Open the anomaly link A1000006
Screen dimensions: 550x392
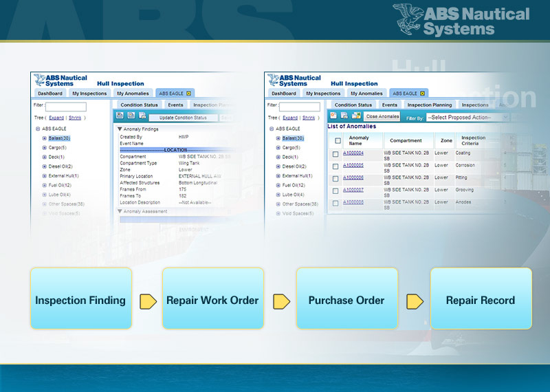353,177
